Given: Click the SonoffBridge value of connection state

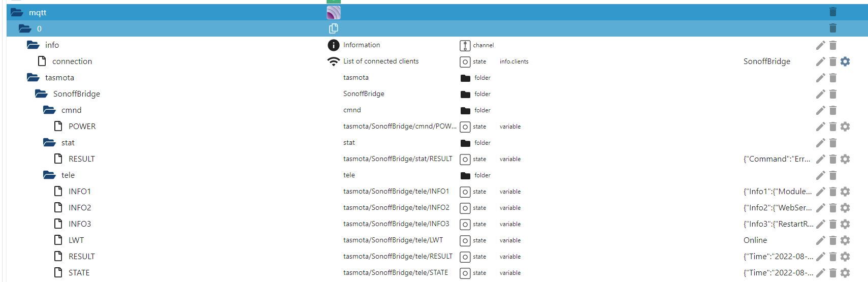Looking at the screenshot, I should (x=767, y=61).
